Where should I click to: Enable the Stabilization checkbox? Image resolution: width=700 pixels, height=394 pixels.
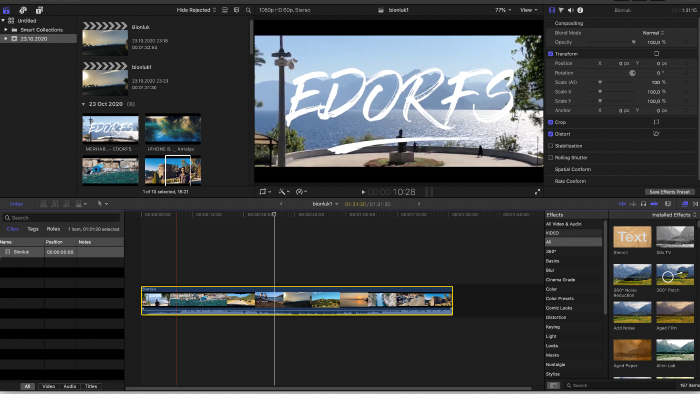point(550,145)
